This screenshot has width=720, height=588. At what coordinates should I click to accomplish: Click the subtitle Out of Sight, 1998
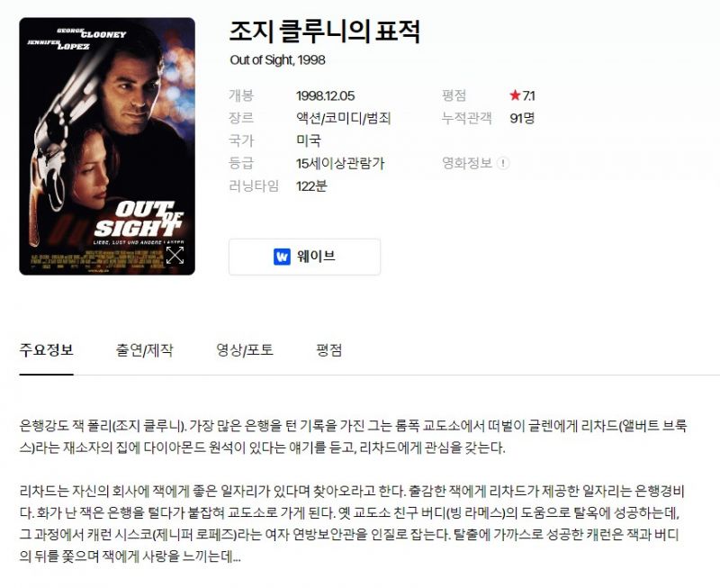(x=277, y=60)
